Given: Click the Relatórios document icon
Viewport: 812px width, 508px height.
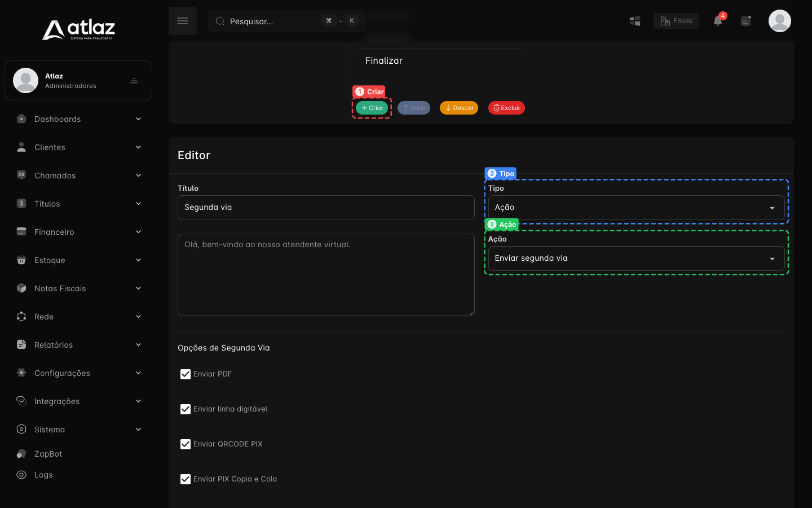Looking at the screenshot, I should 21,344.
